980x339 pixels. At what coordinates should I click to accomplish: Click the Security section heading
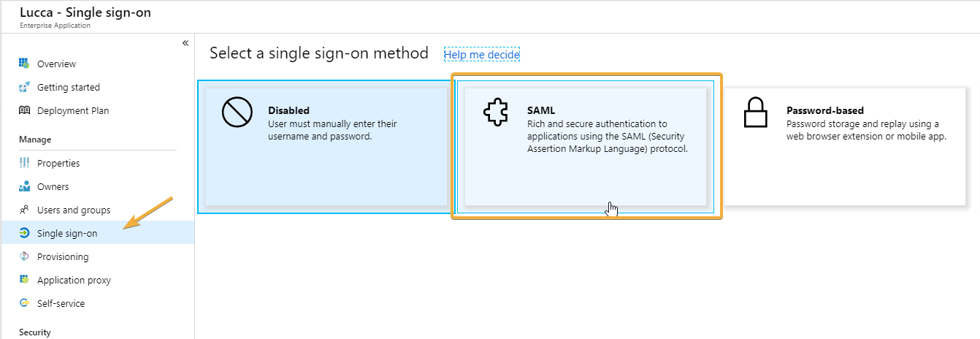click(35, 332)
